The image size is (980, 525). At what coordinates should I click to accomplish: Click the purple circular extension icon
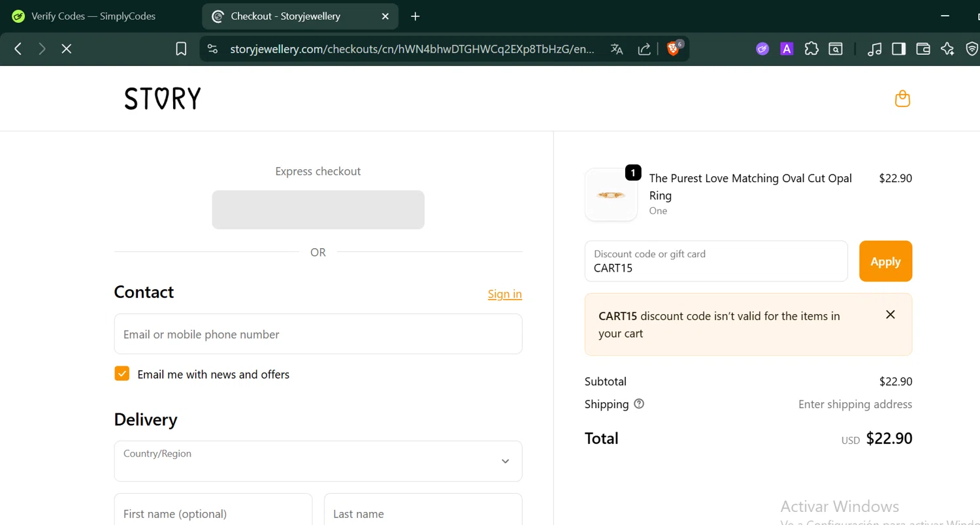coord(762,49)
